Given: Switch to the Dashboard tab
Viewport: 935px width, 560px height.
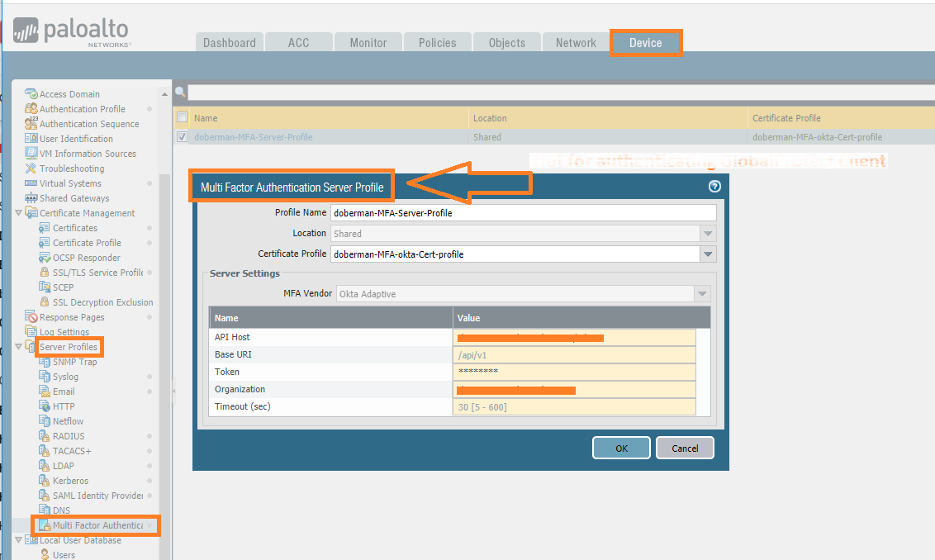Looking at the screenshot, I should 230,42.
